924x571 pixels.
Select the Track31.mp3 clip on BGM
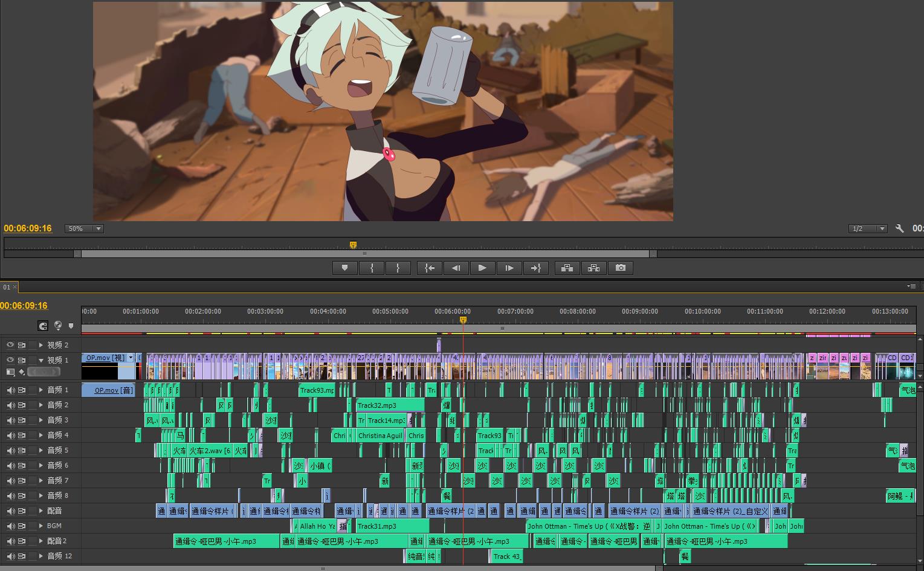tap(392, 526)
